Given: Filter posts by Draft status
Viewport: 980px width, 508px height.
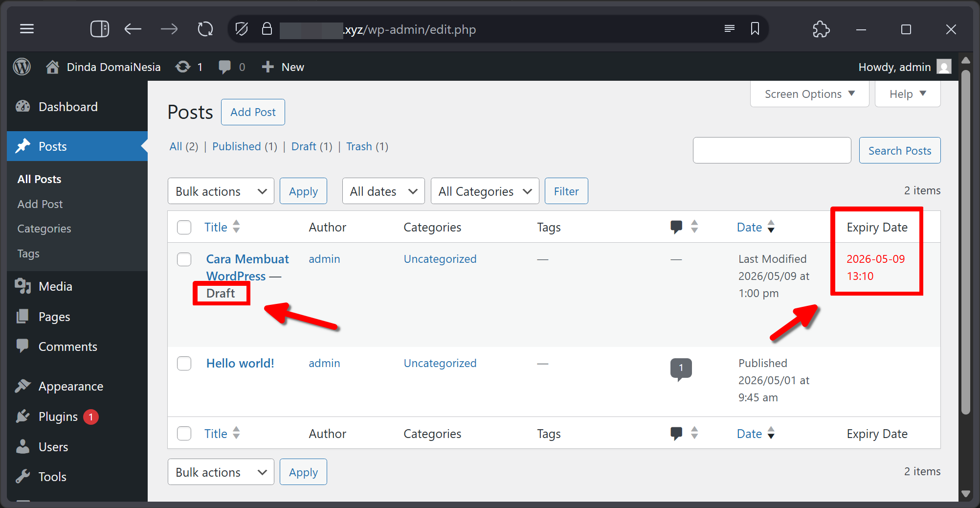Looking at the screenshot, I should (x=304, y=146).
